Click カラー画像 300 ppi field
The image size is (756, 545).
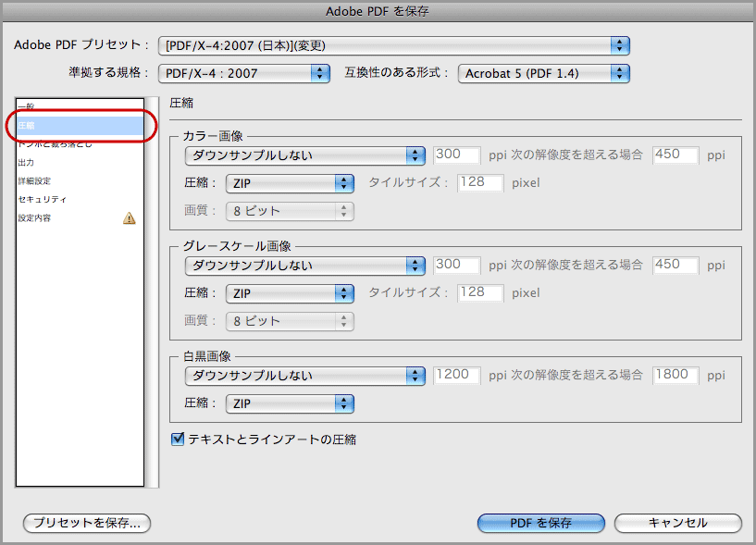tap(456, 155)
